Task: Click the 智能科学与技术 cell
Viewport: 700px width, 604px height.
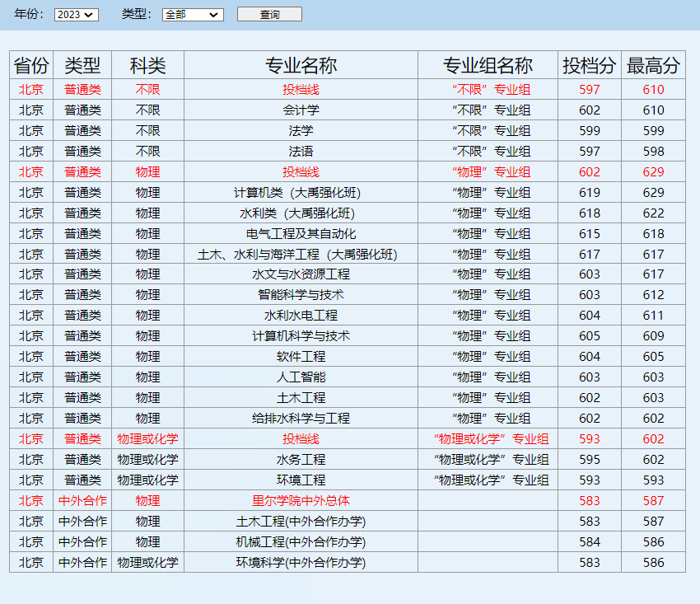Action: 301,295
